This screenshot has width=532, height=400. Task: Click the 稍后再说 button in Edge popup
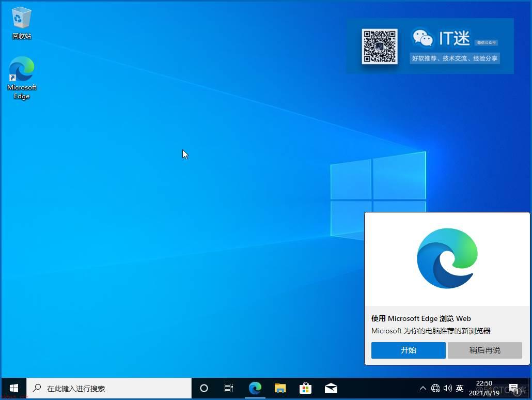point(485,350)
